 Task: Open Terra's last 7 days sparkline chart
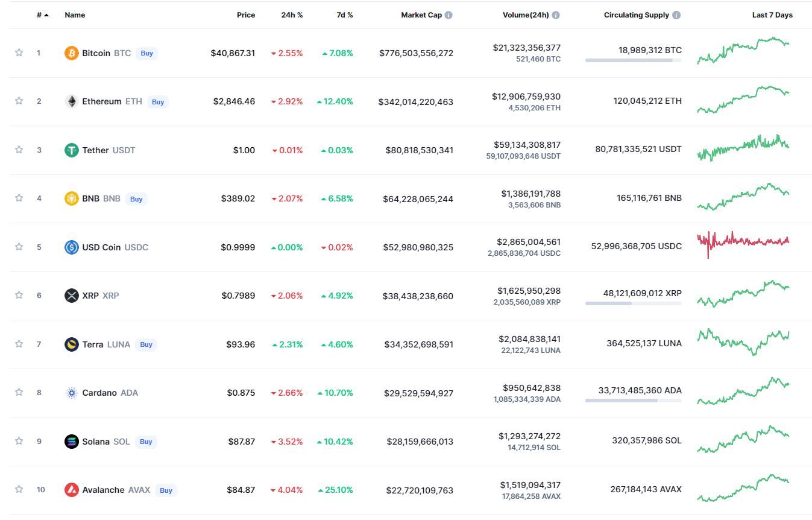click(743, 341)
